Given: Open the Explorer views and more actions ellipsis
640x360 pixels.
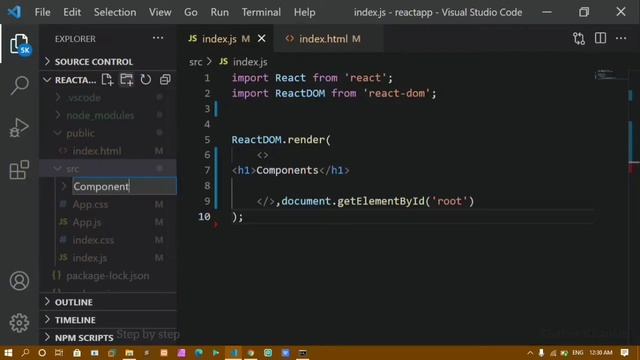Looking at the screenshot, I should pyautogui.click(x=158, y=38).
